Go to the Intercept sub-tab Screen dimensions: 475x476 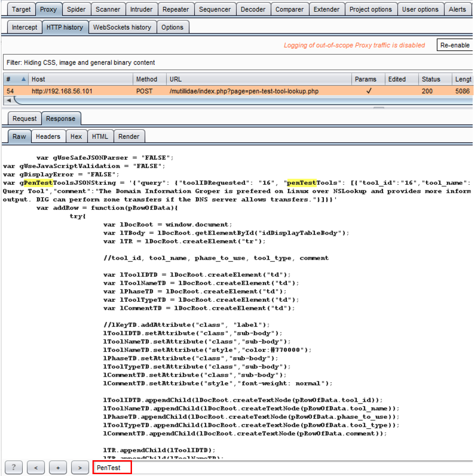click(25, 27)
